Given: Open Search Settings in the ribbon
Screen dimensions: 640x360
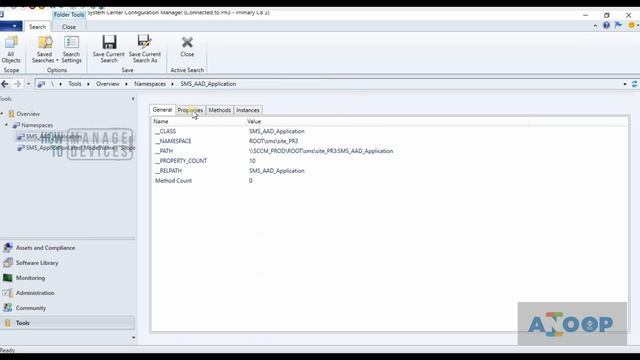Looking at the screenshot, I should [x=71, y=49].
